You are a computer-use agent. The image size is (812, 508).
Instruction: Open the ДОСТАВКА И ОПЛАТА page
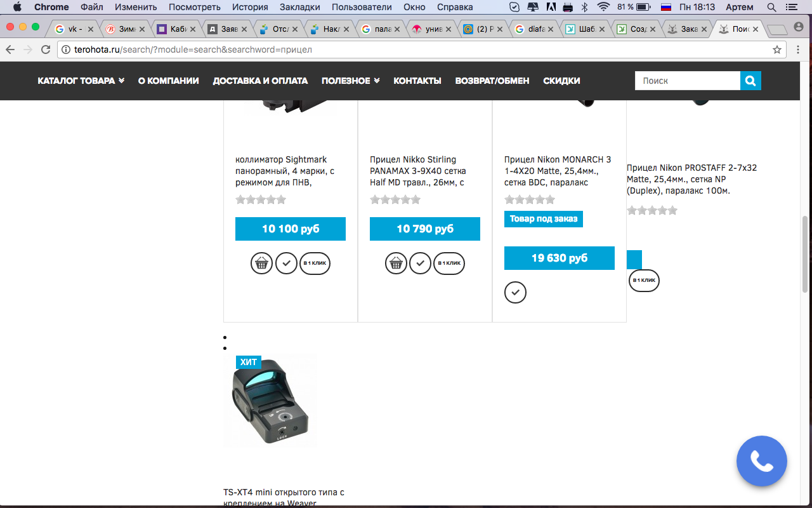coord(260,81)
